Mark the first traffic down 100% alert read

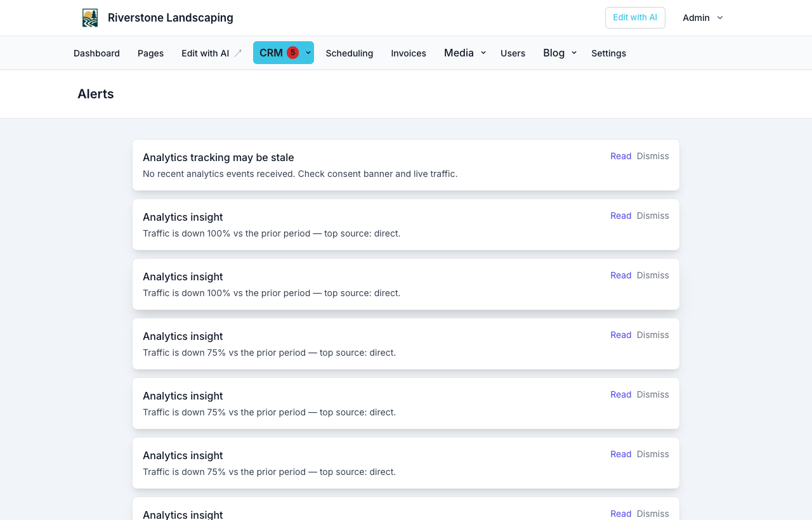tap(621, 216)
